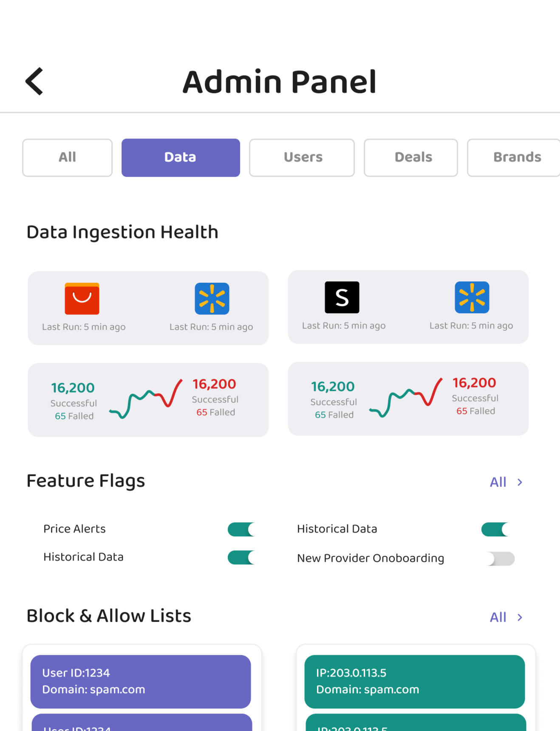Toggle Historical Data below Price Alerts
The width and height of the screenshot is (560, 731).
pyautogui.click(x=241, y=558)
